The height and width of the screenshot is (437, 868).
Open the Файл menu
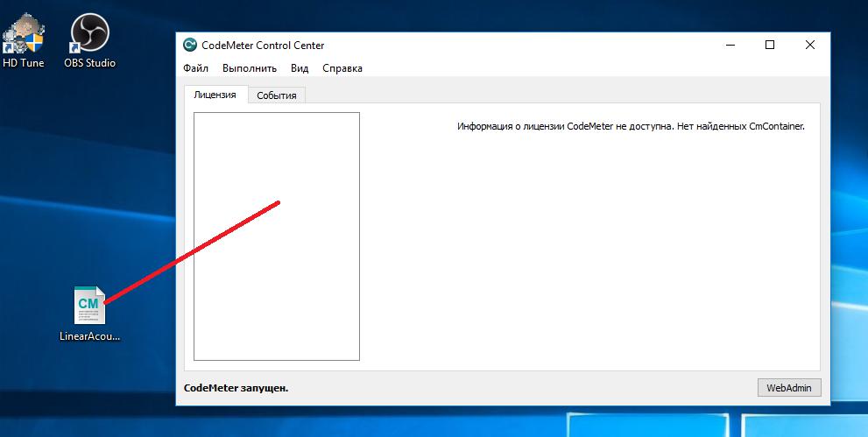point(195,68)
